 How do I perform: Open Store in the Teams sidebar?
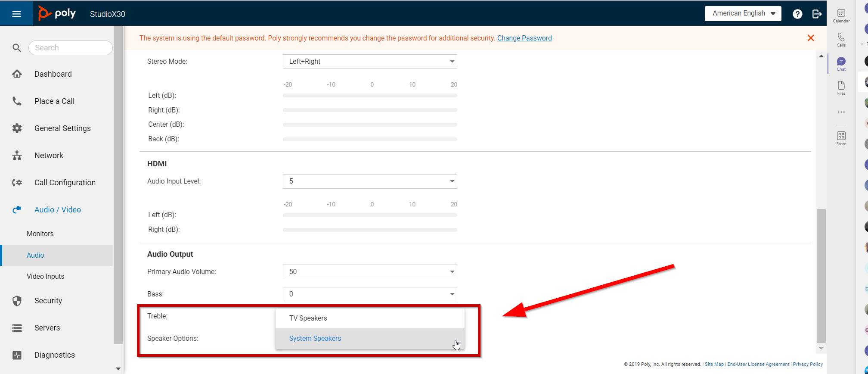(841, 138)
